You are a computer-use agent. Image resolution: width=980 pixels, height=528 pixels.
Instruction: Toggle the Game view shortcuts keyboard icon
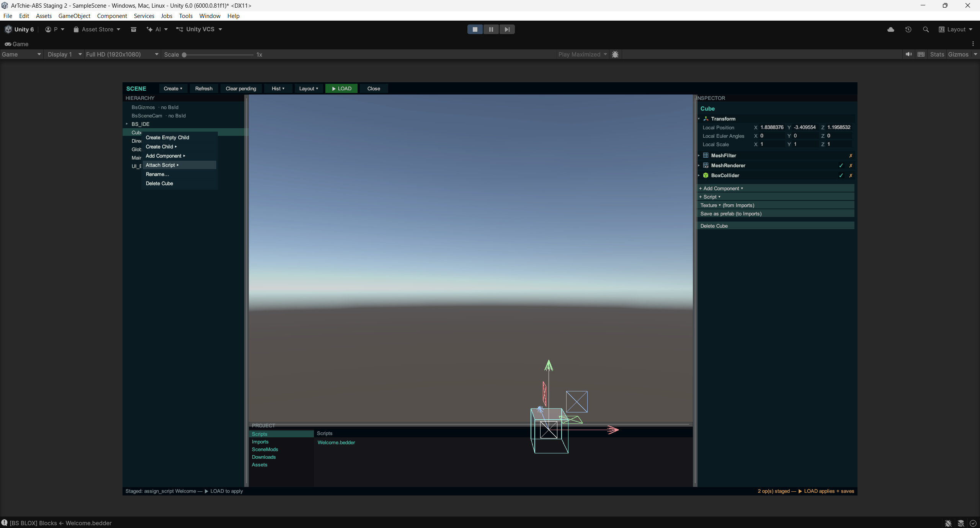(x=921, y=54)
